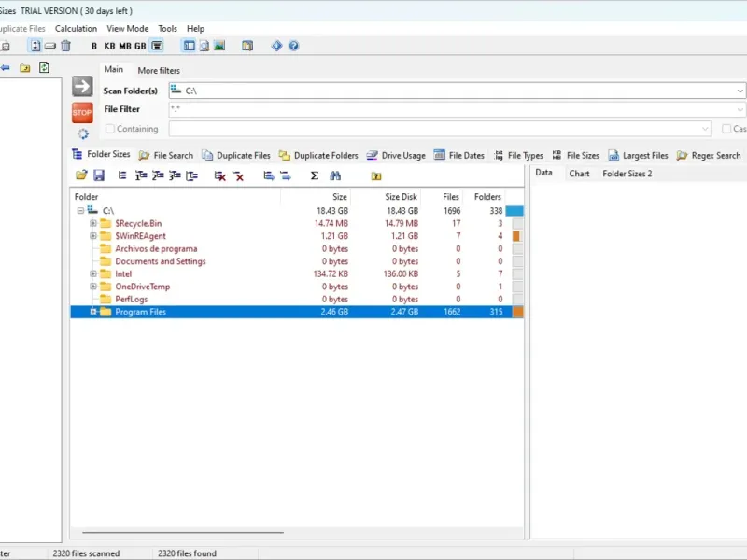
Task: Click the green refresh page icon
Action: (44, 67)
